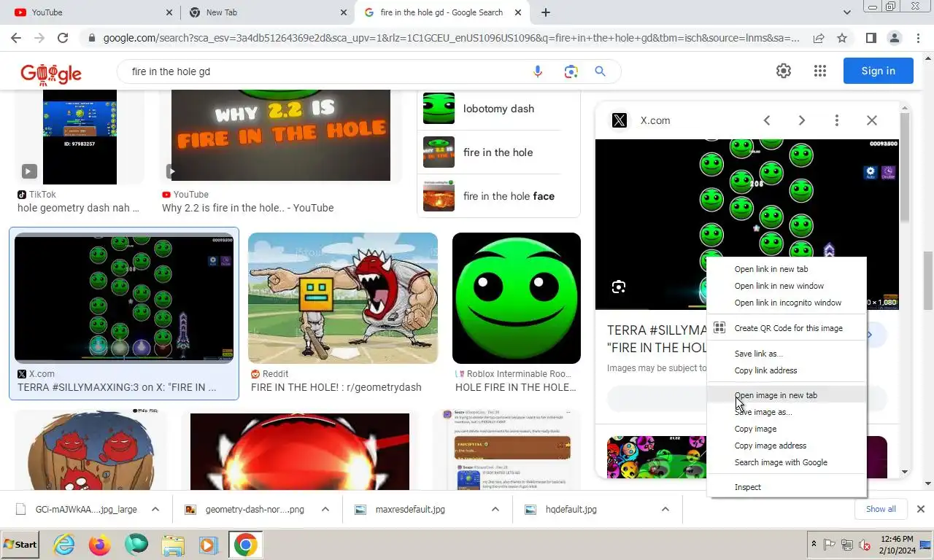Choose Open link in incognito window

pos(787,303)
